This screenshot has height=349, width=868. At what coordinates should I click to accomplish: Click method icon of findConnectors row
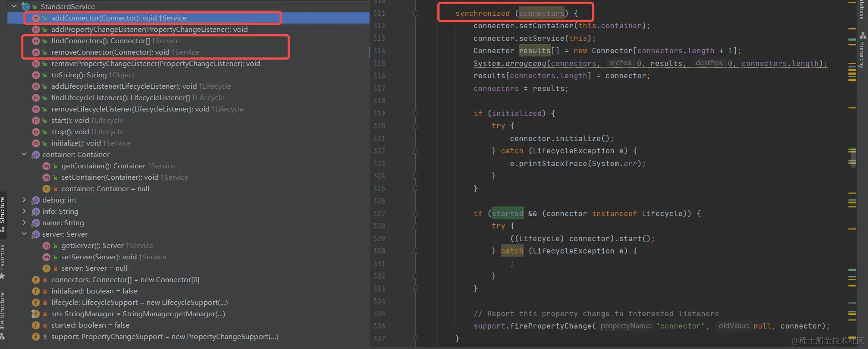click(x=36, y=41)
